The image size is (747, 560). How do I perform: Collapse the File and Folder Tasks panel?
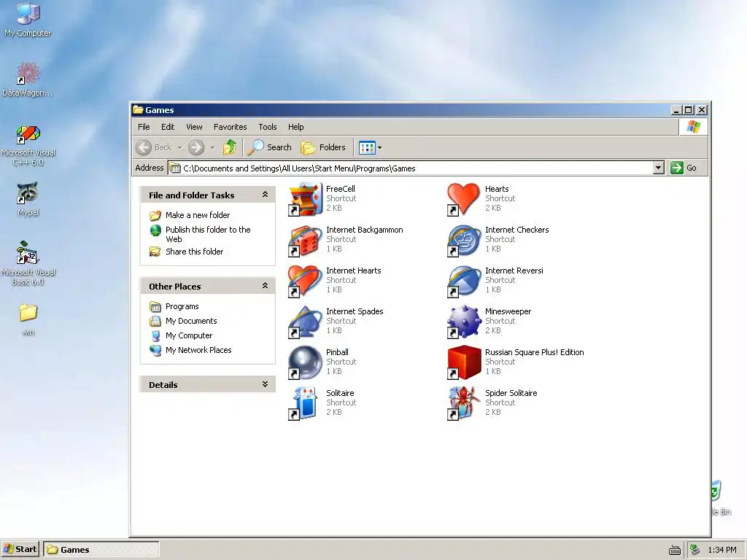click(265, 194)
